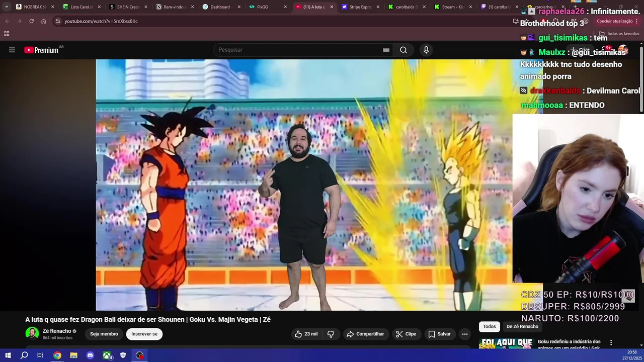Open the apps grid in bookmarks bar
644x362 pixels.
pos(7,34)
